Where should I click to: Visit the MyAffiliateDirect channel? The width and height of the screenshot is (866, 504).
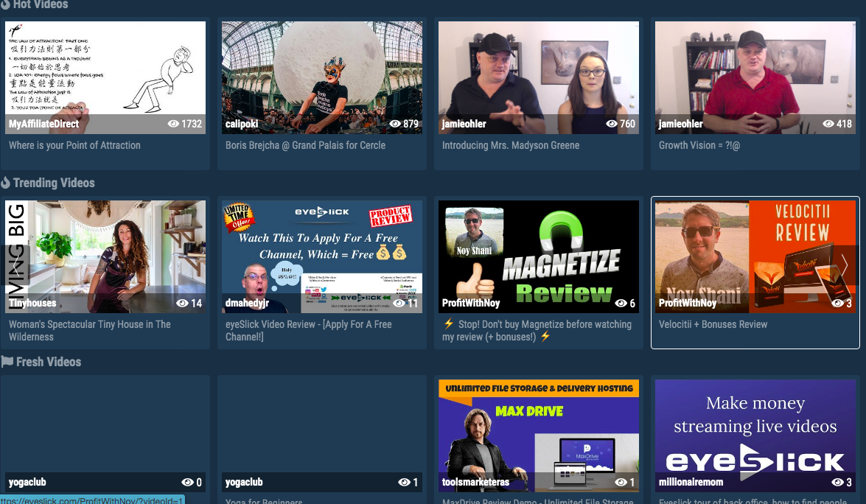[x=43, y=125]
